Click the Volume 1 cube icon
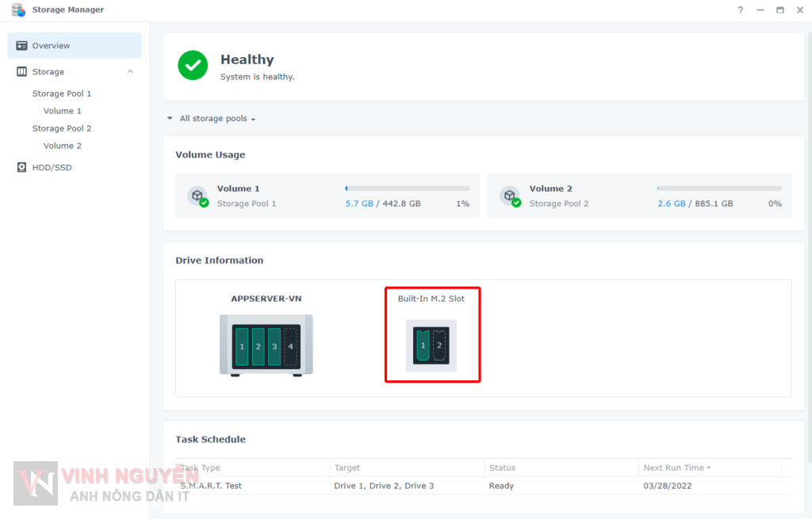This screenshot has width=812, height=519. pos(197,196)
